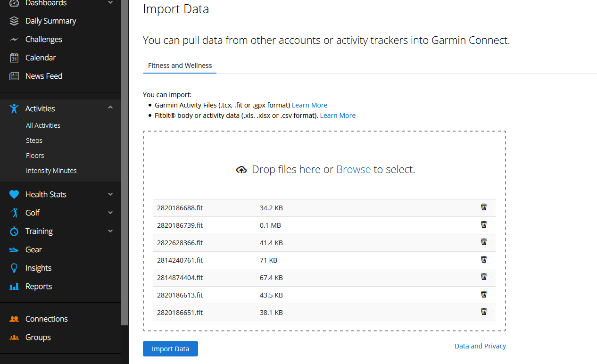Expand the Training section

click(110, 231)
